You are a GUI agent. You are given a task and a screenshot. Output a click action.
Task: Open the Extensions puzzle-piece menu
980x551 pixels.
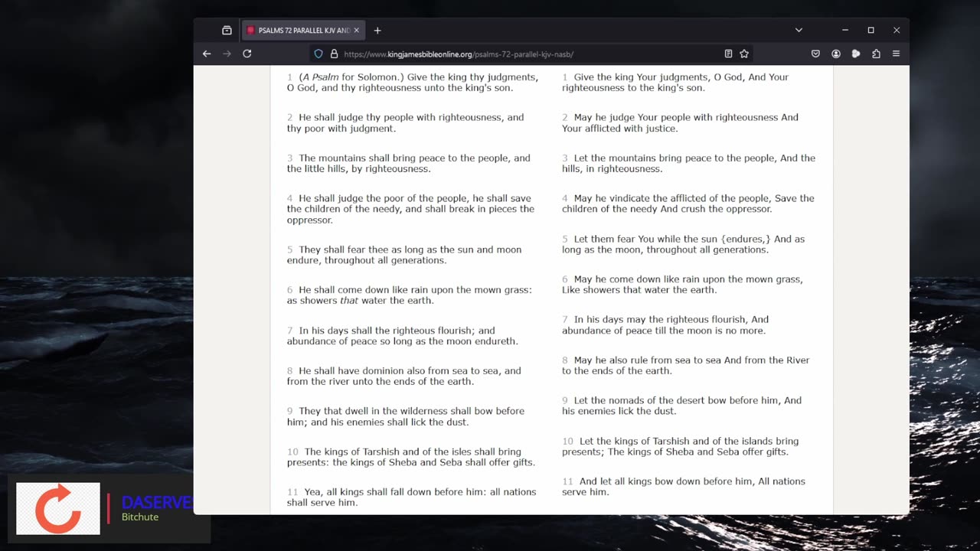pos(876,54)
